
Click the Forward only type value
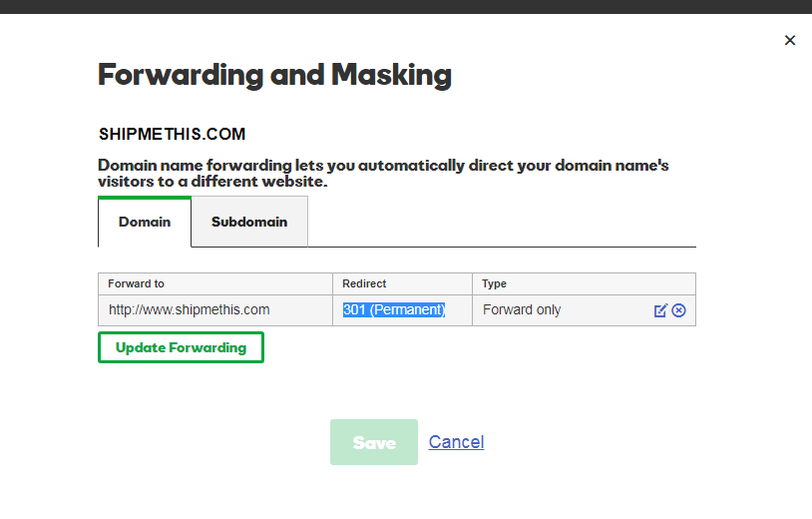coord(522,309)
